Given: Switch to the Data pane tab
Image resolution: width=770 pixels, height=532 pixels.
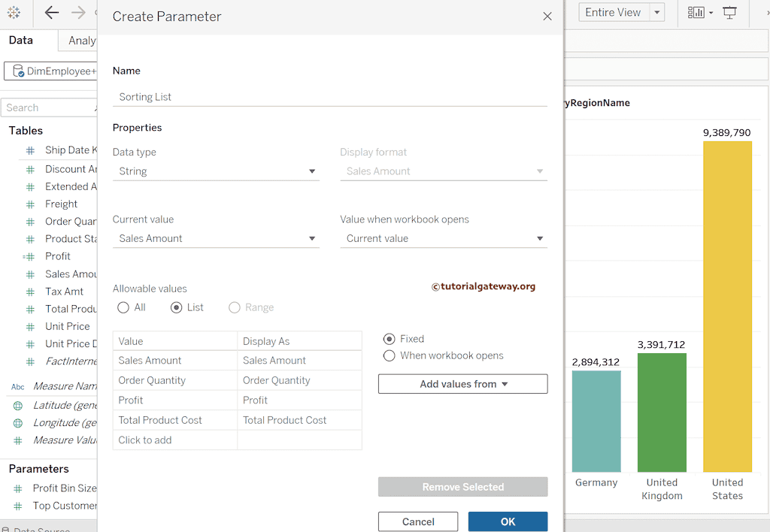Looking at the screenshot, I should click(21, 41).
